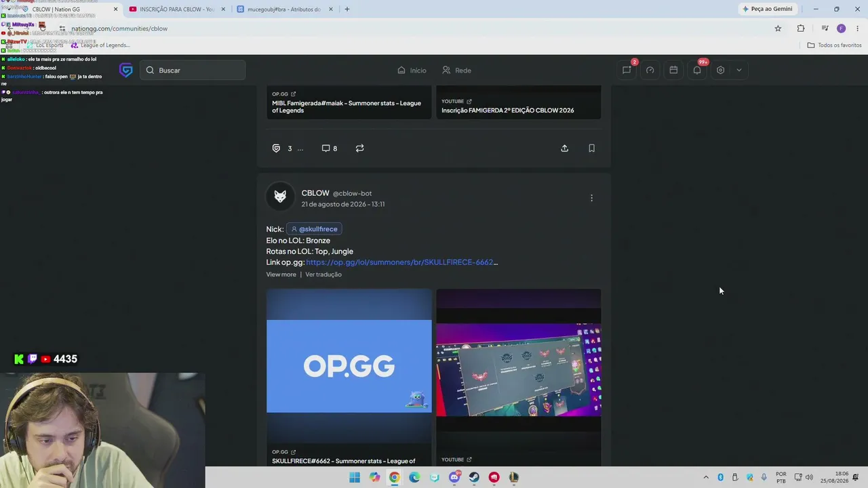Screen dimensions: 868x488
Task: Expand the post with View more
Action: point(281,274)
